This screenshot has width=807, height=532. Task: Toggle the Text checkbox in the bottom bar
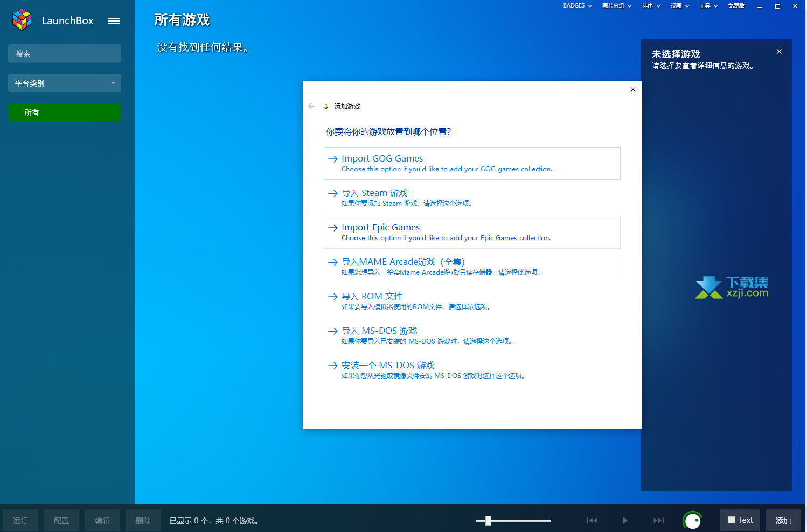coord(732,520)
